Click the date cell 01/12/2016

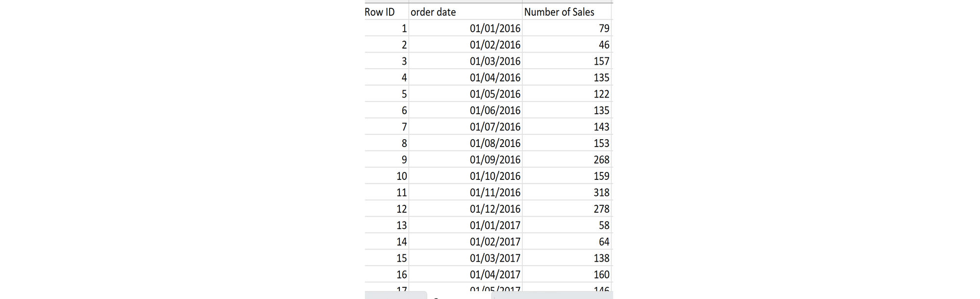click(x=495, y=209)
